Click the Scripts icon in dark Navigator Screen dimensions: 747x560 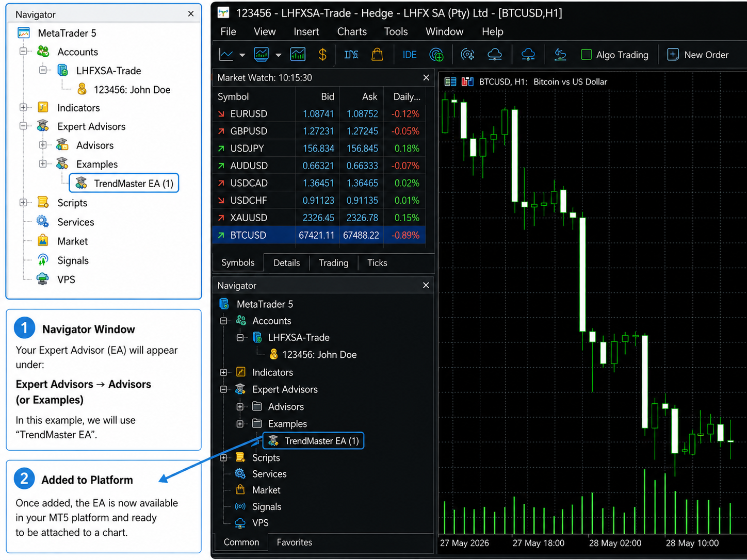point(240,457)
